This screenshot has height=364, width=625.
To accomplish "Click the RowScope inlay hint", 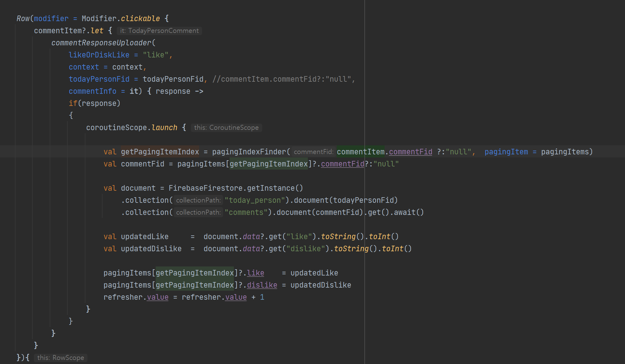I will coord(61,358).
